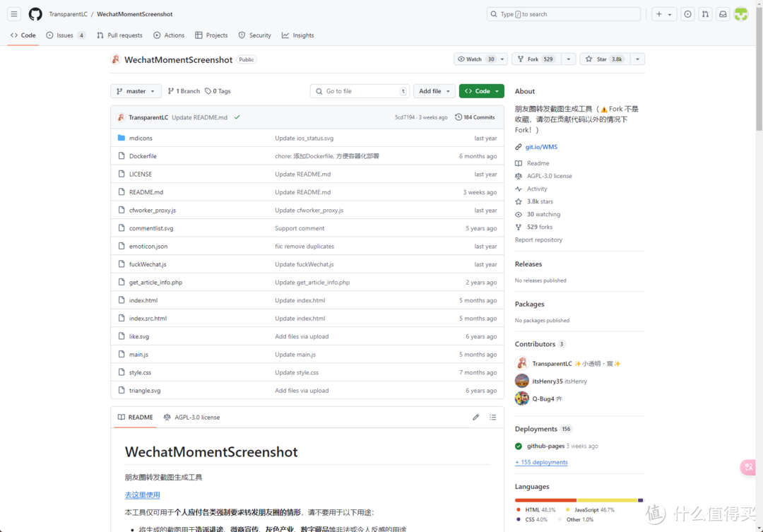The width and height of the screenshot is (763, 532).
Task: Click the green check commit status icon
Action: (x=237, y=117)
